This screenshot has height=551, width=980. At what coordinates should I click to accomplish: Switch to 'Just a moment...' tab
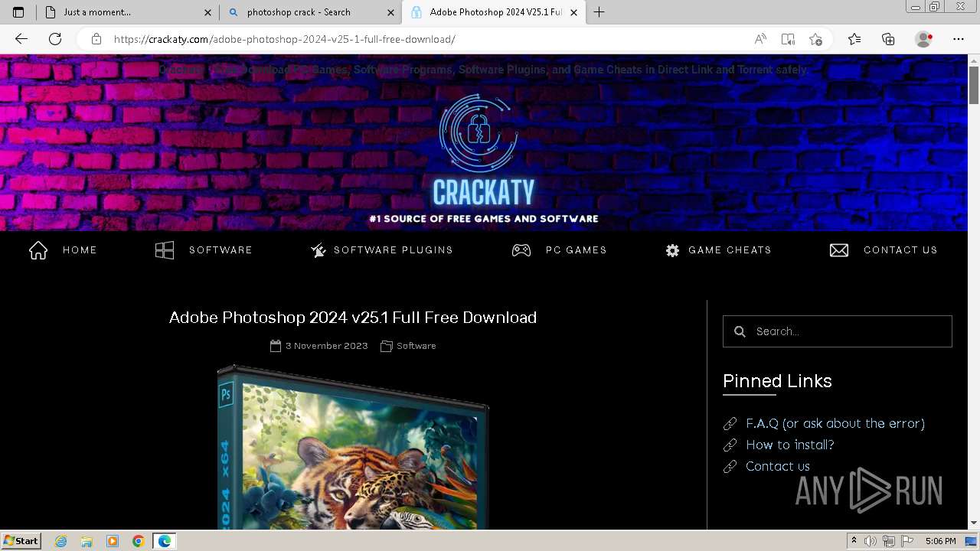coord(127,12)
